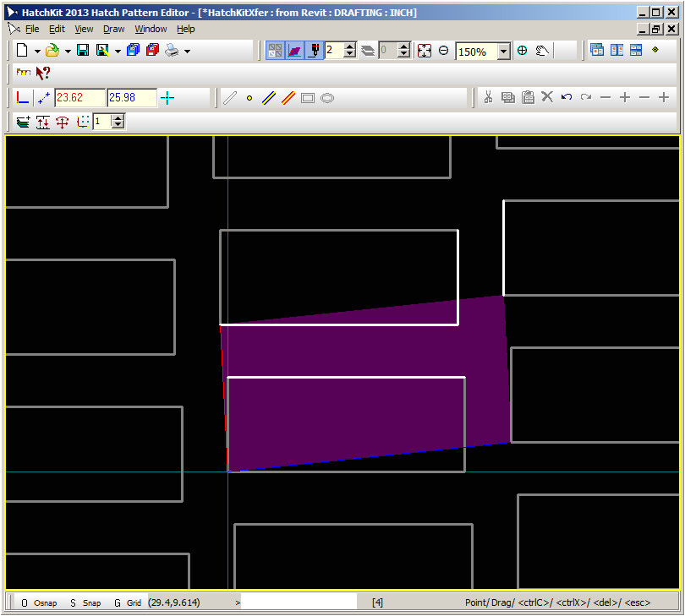
Task: Select the pan hand tool
Action: (x=542, y=51)
